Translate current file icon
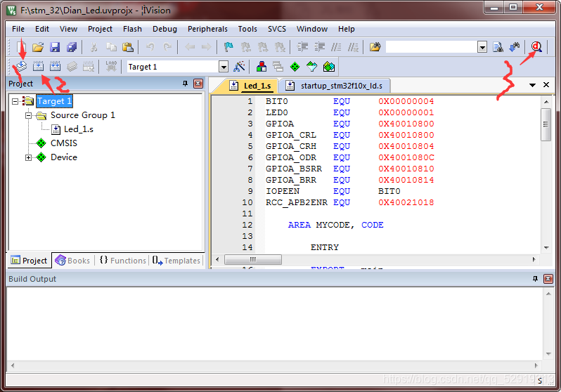 click(x=21, y=67)
